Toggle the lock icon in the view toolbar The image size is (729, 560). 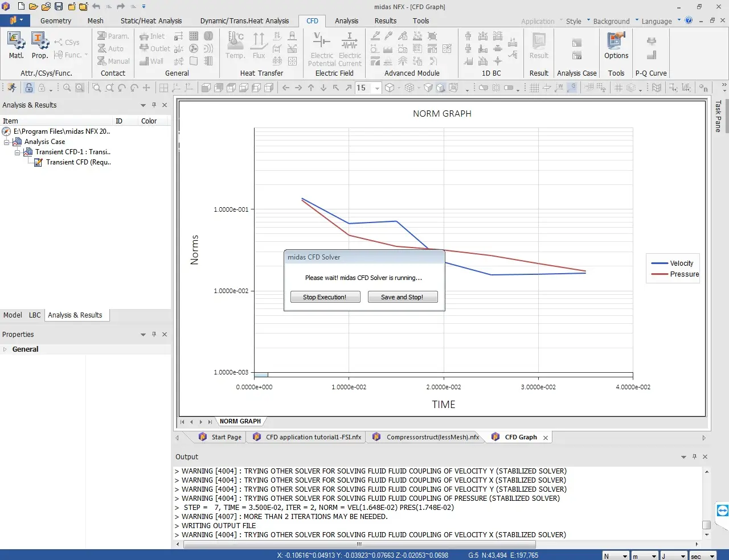(x=28, y=88)
